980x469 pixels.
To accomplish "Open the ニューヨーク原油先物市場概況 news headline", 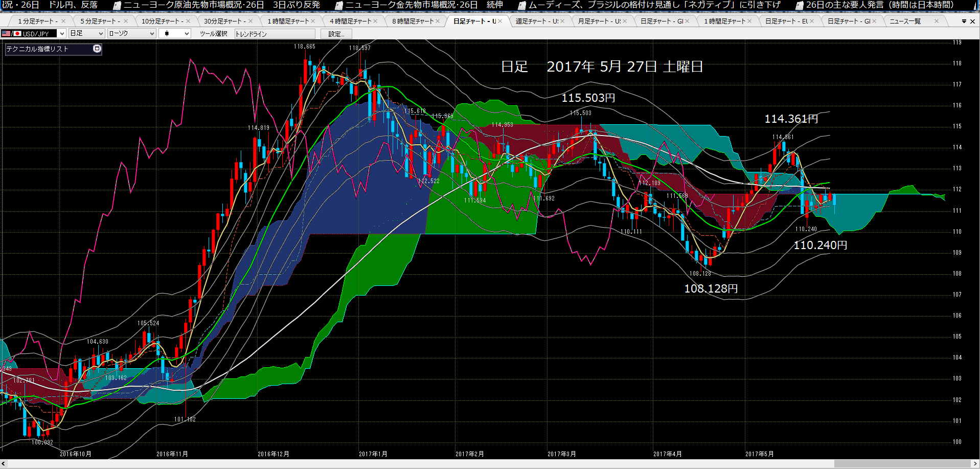I will [x=222, y=5].
